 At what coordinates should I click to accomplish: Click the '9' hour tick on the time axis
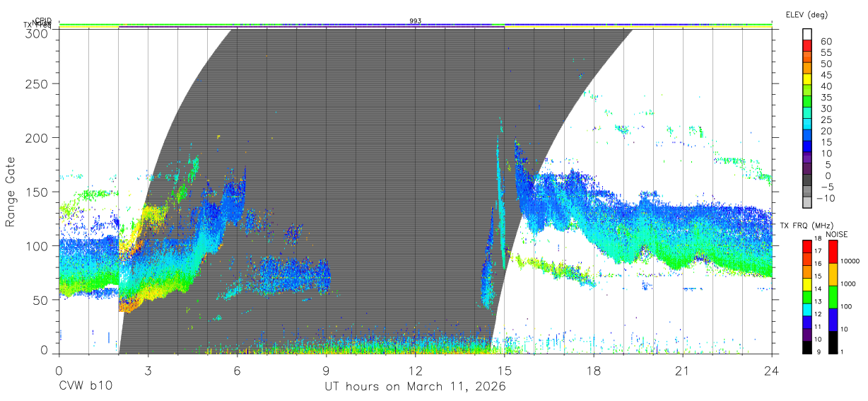(x=326, y=369)
